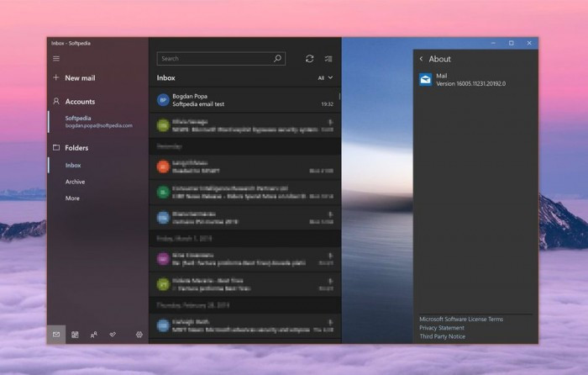Open the Folders section

click(71, 148)
